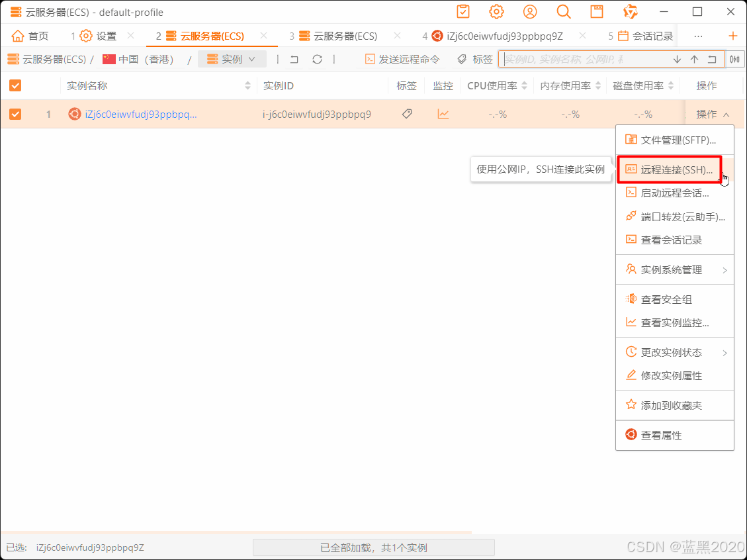Expand 更改实例状态 submenu
This screenshot has height=560, width=747.
[675, 352]
